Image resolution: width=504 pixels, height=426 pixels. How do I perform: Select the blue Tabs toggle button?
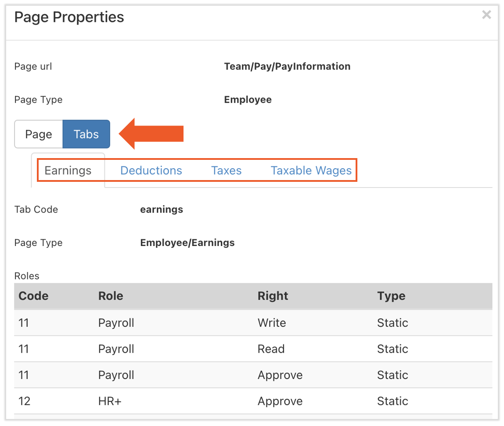[x=86, y=134]
